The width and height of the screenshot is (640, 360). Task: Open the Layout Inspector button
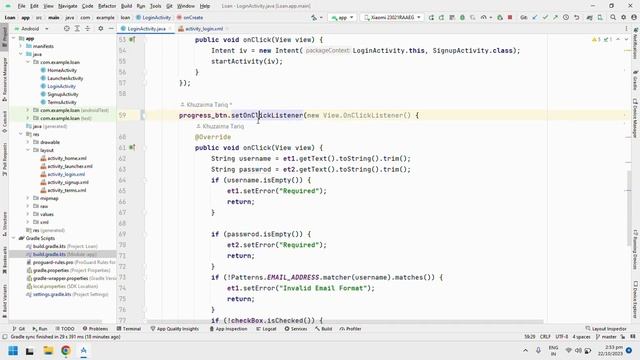pos(606,329)
